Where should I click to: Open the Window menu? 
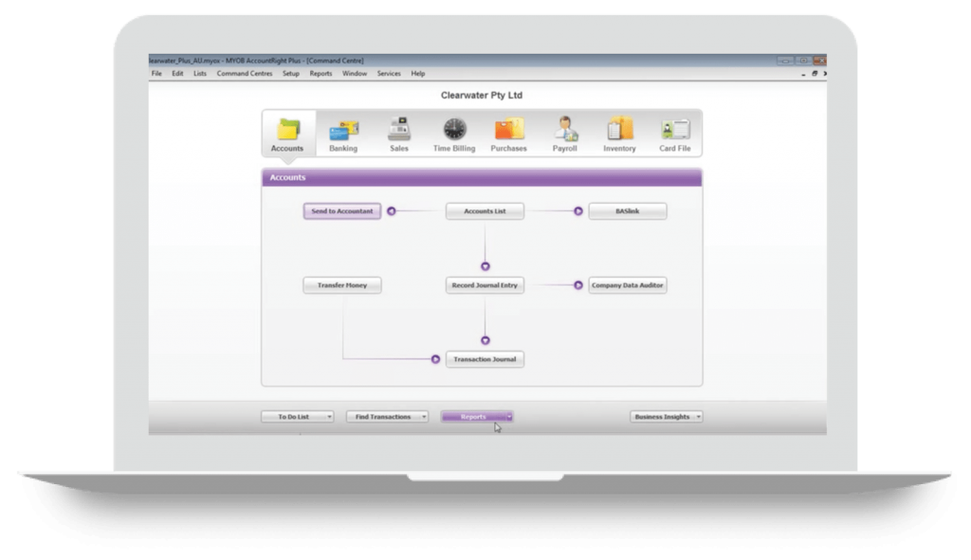pyautogui.click(x=355, y=73)
